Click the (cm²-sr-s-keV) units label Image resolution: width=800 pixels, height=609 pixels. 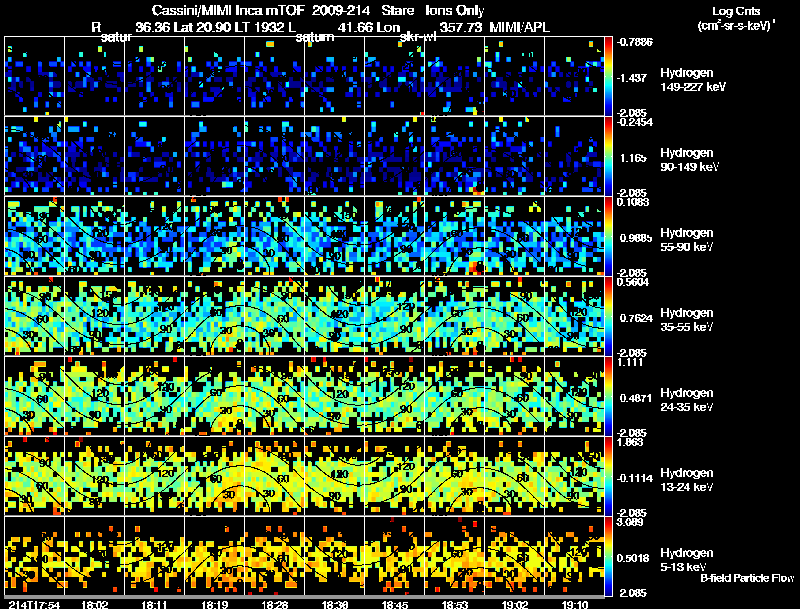[736, 26]
